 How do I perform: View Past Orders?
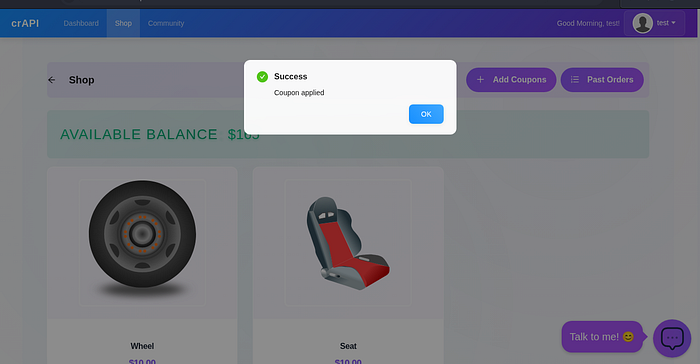(602, 79)
